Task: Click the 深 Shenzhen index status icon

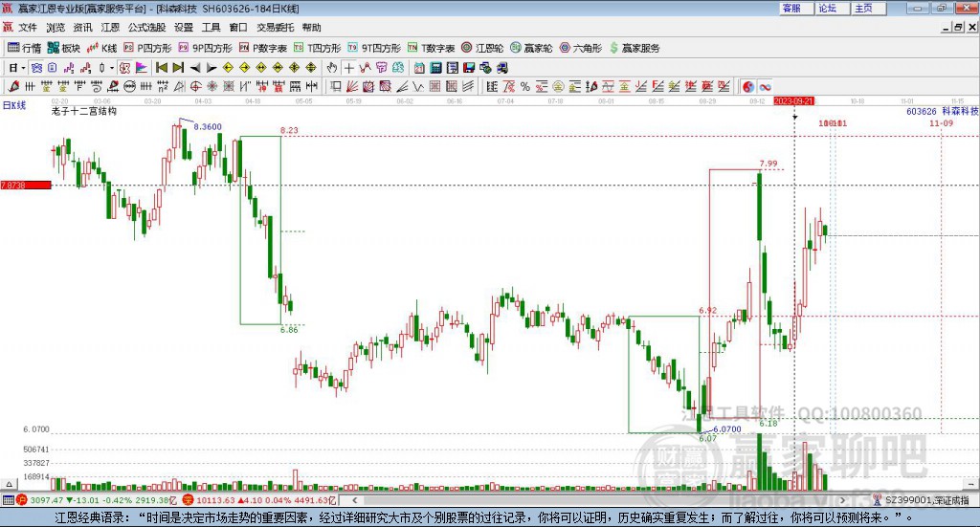Action: [x=188, y=500]
